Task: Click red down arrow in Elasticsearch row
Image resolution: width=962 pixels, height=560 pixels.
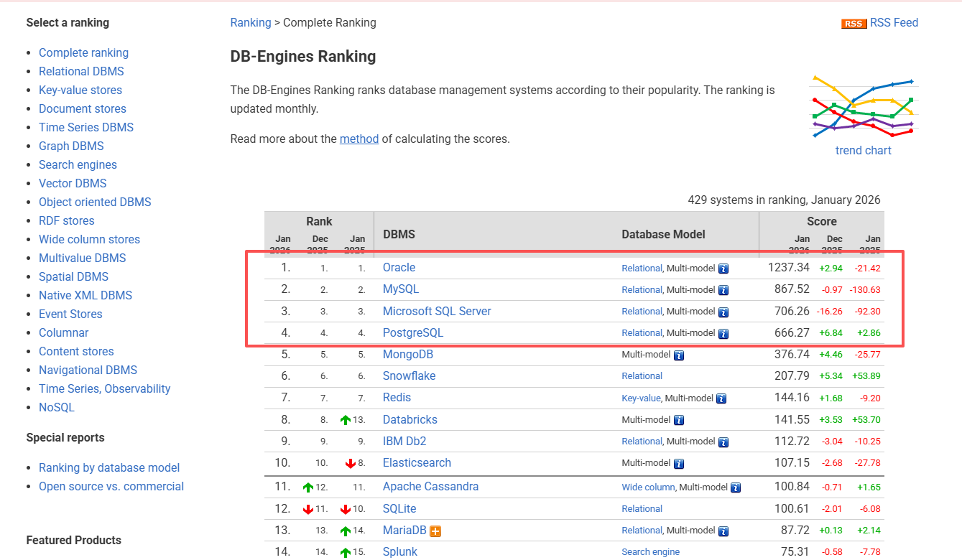Action: coord(351,463)
